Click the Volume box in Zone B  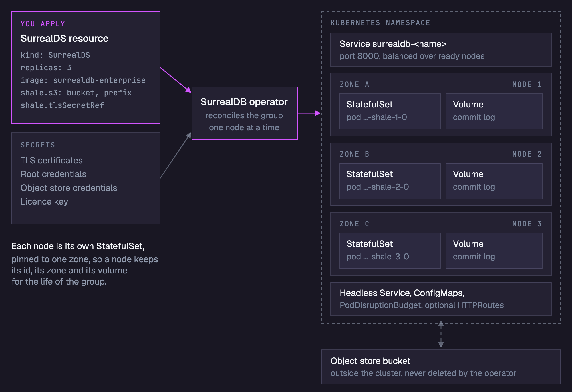[494, 181]
